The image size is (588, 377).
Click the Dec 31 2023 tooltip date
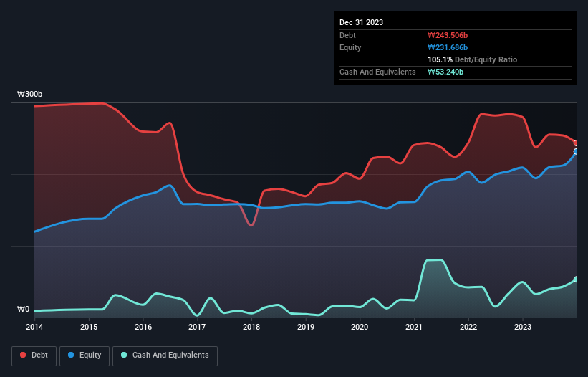pyautogui.click(x=361, y=22)
